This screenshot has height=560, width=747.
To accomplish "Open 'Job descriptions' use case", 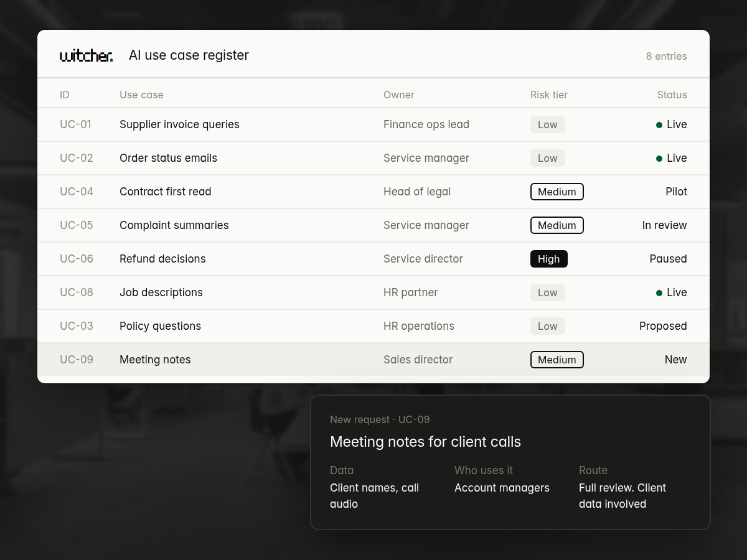I will pyautogui.click(x=161, y=292).
